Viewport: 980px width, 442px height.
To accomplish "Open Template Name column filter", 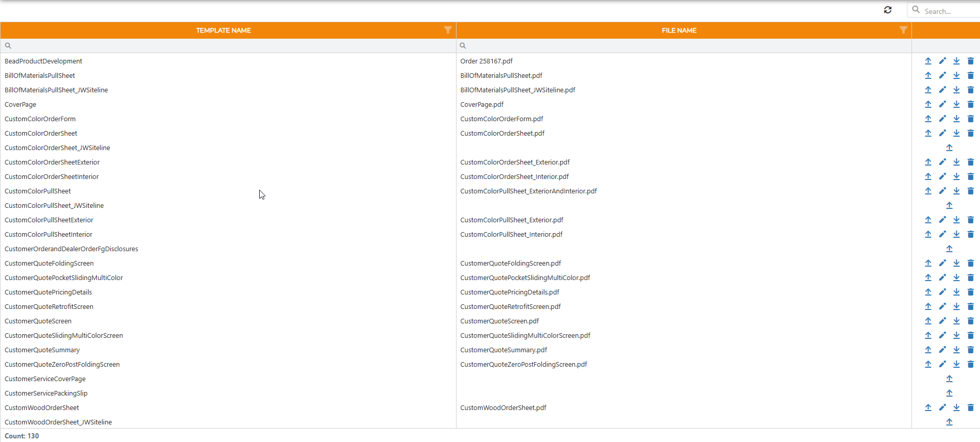I will click(x=448, y=30).
